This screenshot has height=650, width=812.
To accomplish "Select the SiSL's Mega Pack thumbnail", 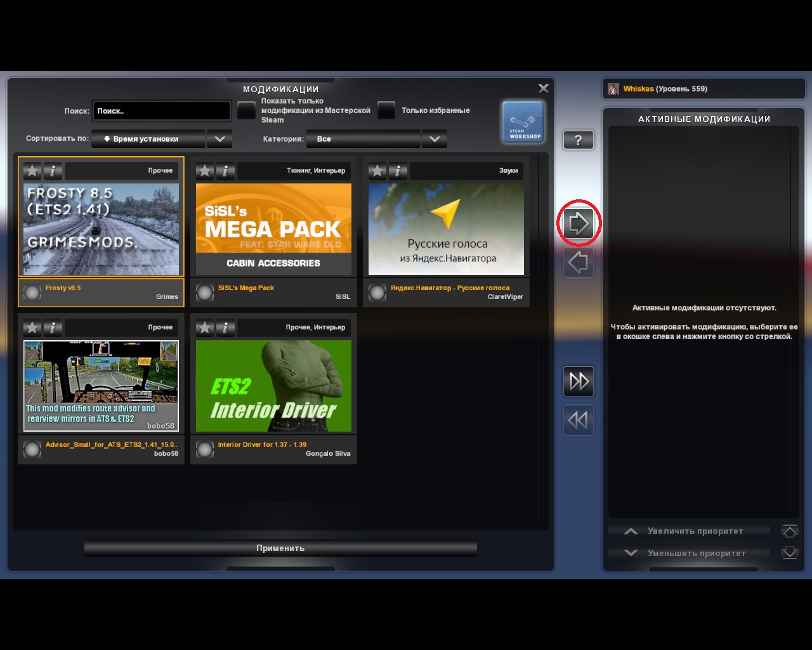I will [273, 229].
